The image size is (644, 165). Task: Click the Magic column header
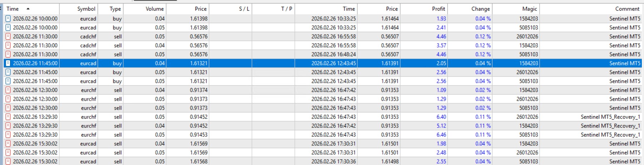coord(529,9)
